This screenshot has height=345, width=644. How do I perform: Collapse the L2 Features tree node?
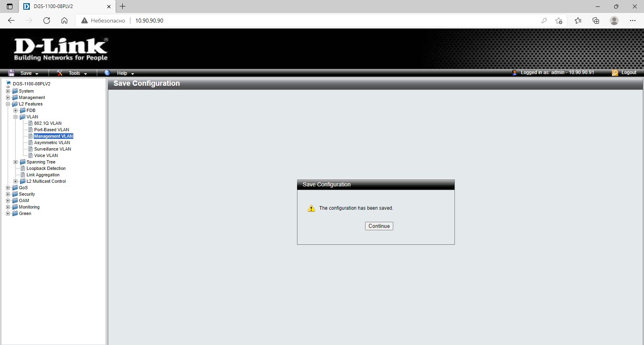tap(8, 104)
